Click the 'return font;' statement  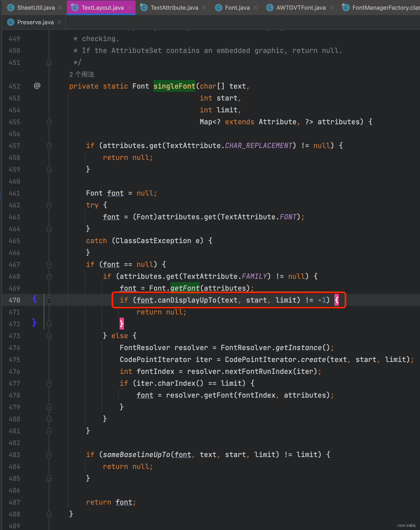point(111,502)
